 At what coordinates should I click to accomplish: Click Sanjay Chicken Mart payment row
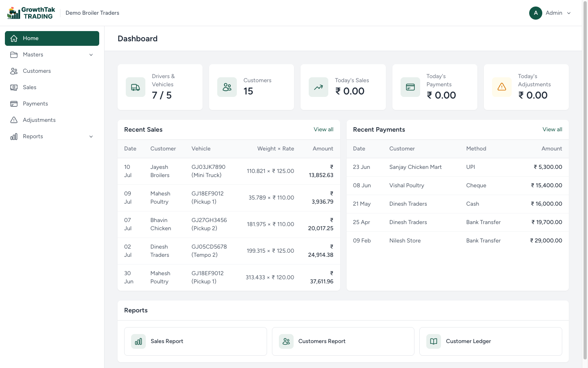coord(457,167)
